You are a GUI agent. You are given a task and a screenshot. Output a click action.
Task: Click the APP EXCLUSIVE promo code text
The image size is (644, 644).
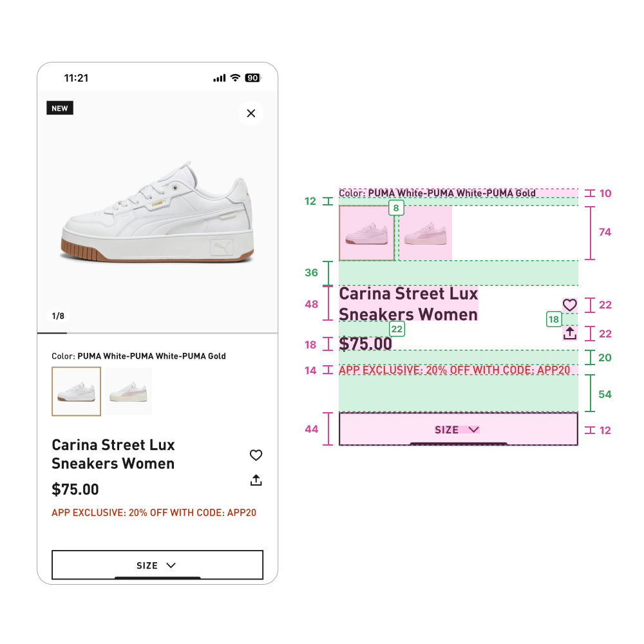(154, 513)
